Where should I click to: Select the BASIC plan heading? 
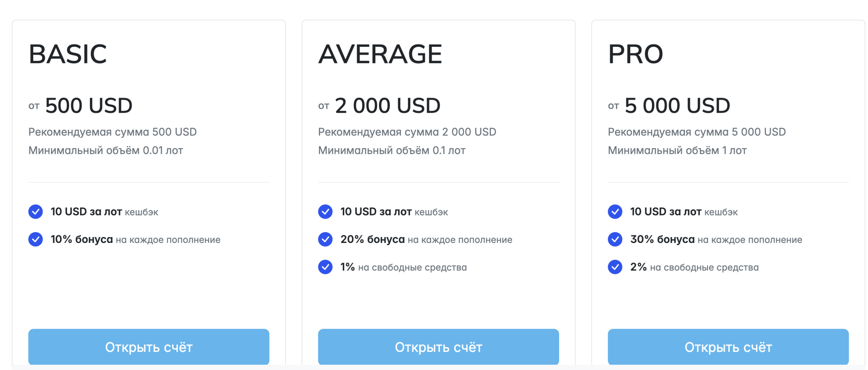68,54
